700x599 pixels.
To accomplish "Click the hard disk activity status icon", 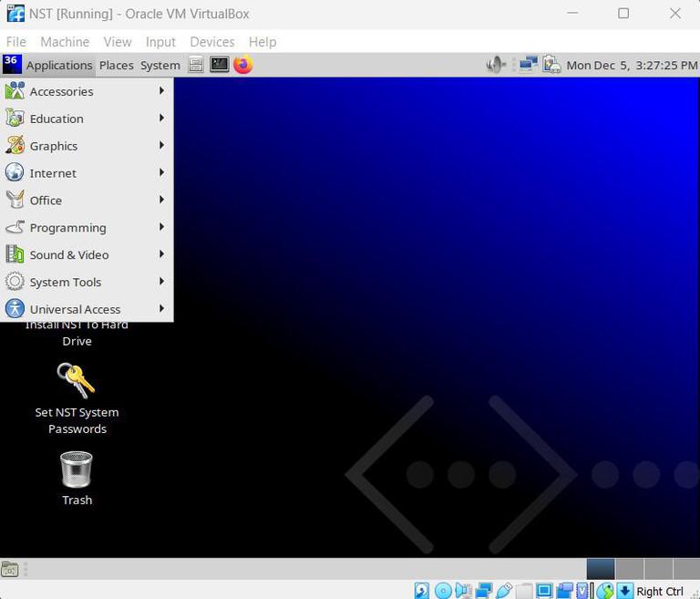I will (421, 591).
